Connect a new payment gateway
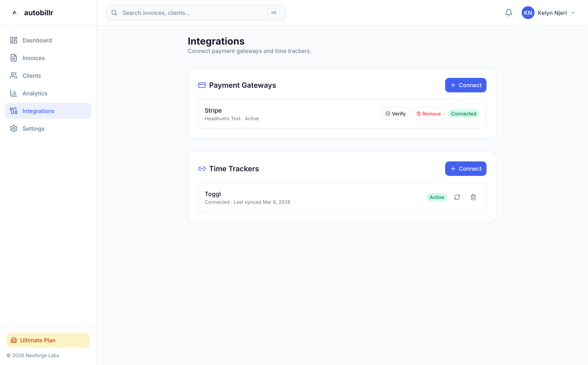588x365 pixels. click(465, 85)
